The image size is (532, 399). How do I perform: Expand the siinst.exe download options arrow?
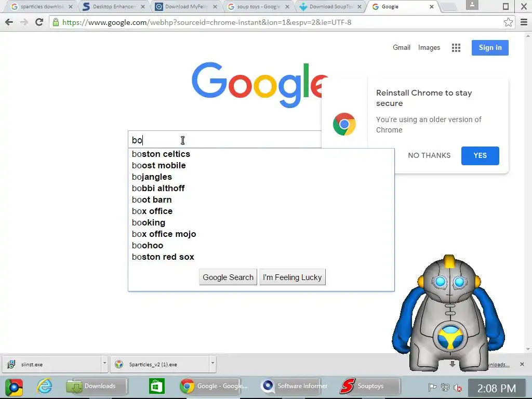tap(104, 364)
